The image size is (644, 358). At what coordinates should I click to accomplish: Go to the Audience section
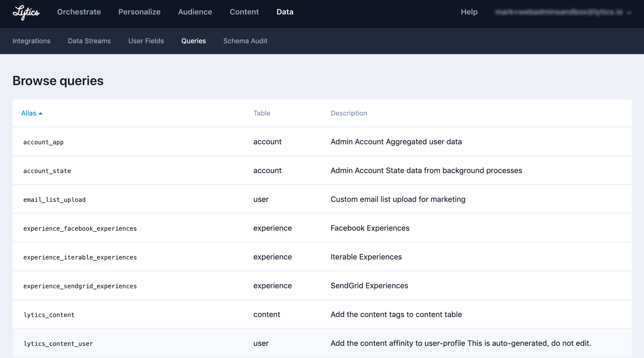click(x=195, y=12)
